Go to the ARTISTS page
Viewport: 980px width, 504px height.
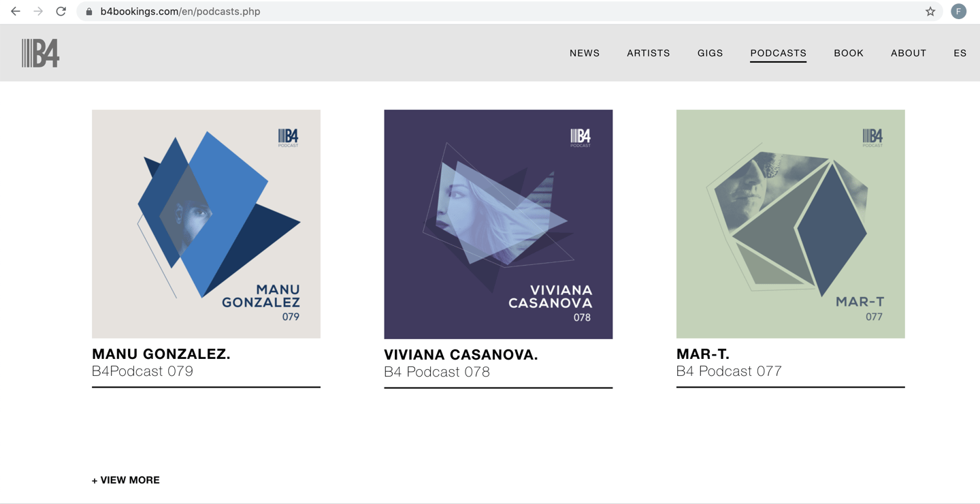tap(648, 53)
